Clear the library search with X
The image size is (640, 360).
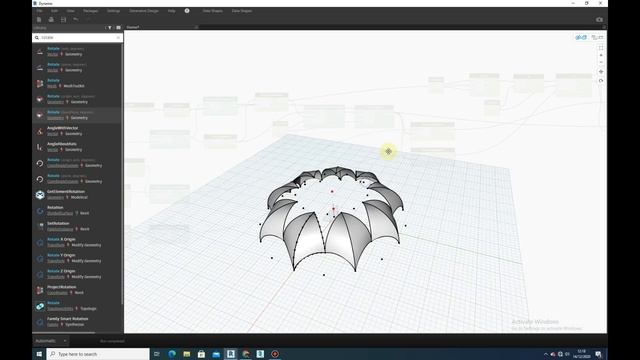coord(118,38)
